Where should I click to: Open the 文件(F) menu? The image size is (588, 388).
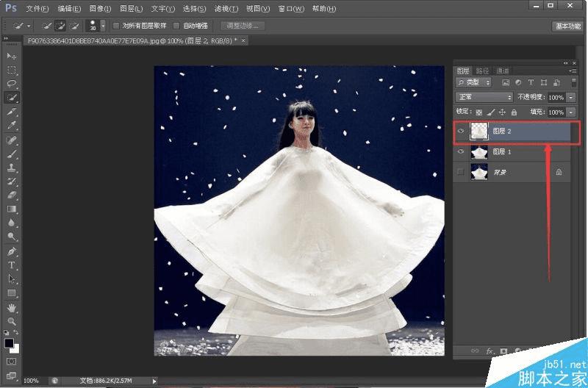click(37, 8)
